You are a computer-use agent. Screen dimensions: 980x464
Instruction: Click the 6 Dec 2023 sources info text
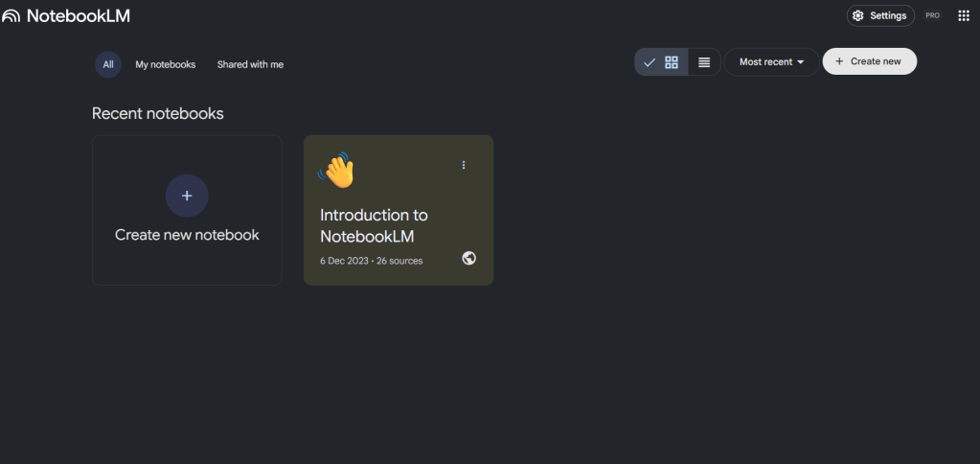coord(371,261)
